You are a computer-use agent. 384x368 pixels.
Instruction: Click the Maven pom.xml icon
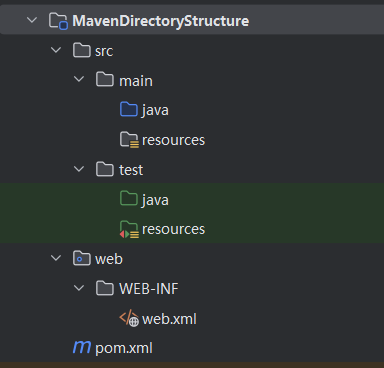(x=82, y=347)
